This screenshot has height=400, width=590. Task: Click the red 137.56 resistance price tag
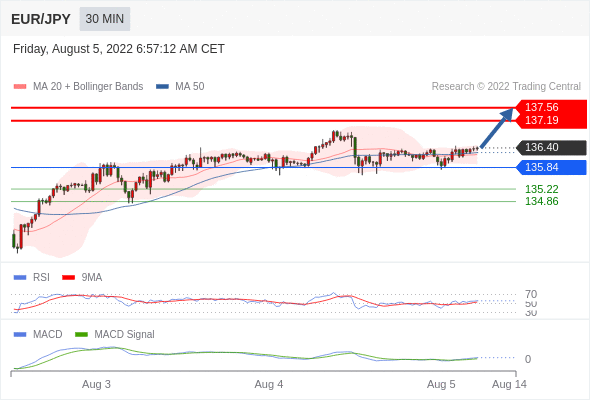point(551,107)
